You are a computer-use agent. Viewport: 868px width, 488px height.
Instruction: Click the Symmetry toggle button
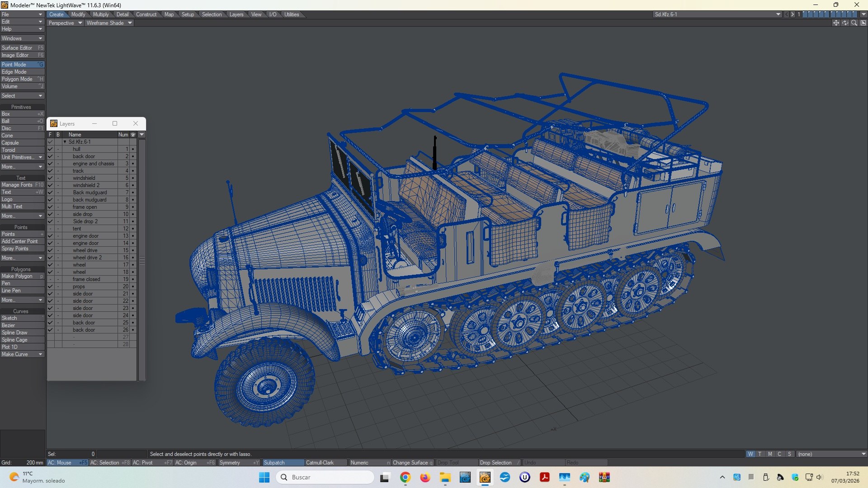tap(239, 463)
